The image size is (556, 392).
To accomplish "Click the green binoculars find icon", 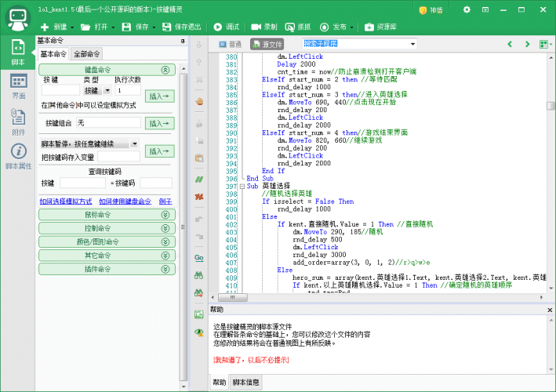I will [199, 275].
